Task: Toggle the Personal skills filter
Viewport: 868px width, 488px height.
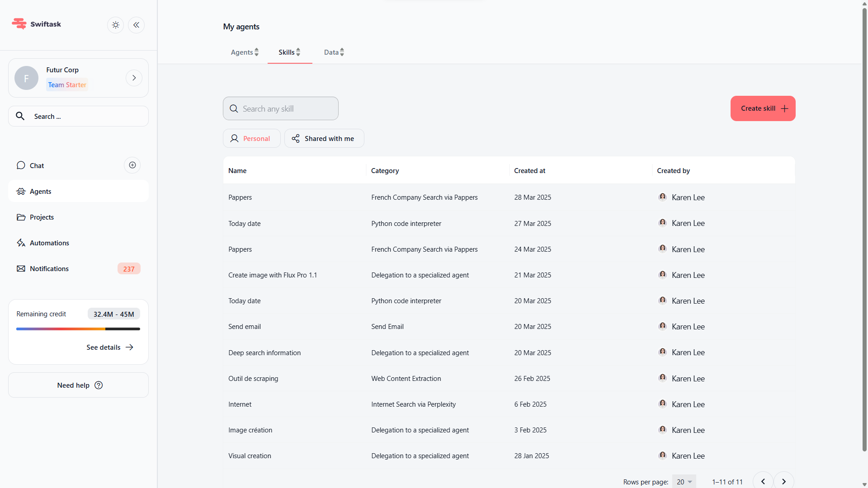Action: click(x=251, y=139)
